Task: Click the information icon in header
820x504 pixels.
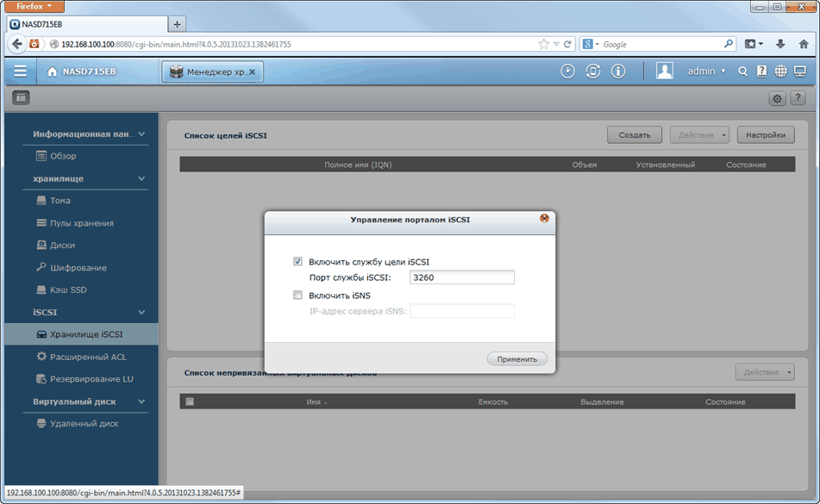Action: (x=617, y=72)
